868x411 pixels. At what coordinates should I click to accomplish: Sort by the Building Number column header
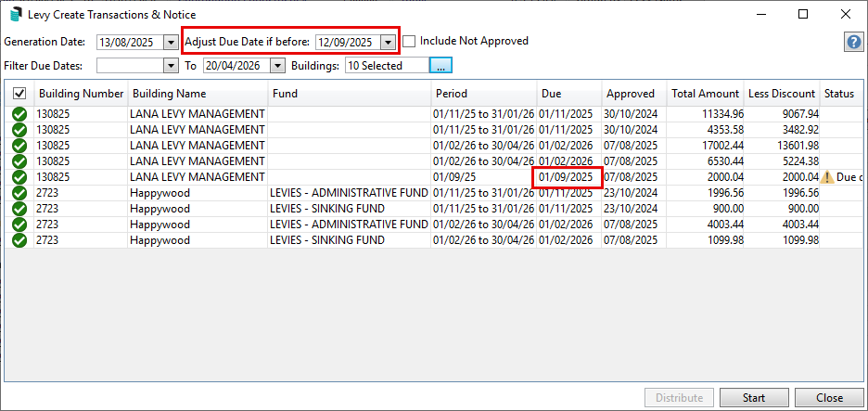tap(81, 94)
